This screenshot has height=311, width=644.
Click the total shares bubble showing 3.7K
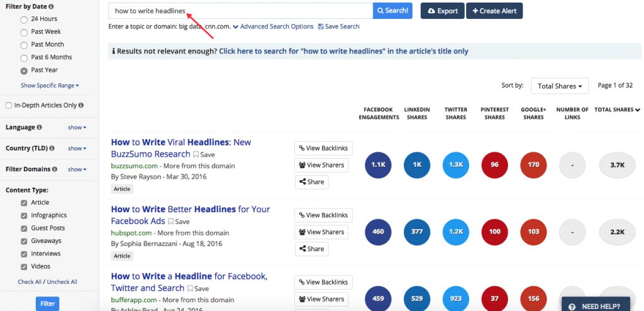pyautogui.click(x=618, y=165)
